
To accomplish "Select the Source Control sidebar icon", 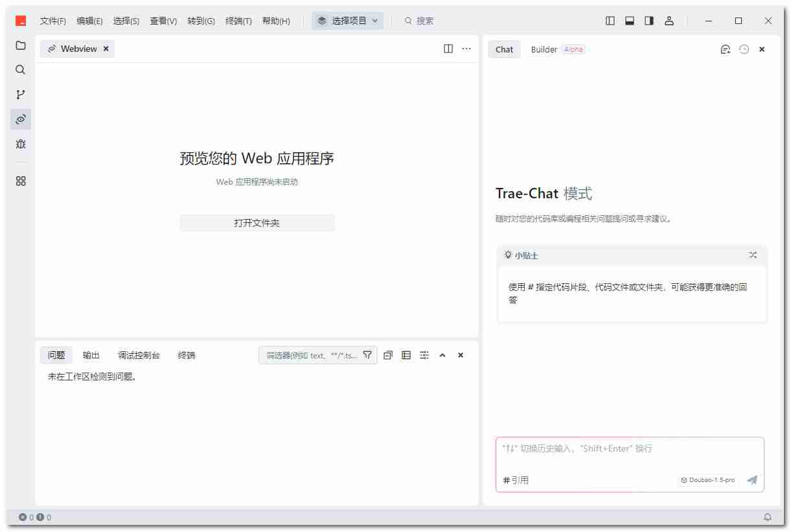I will (x=20, y=94).
